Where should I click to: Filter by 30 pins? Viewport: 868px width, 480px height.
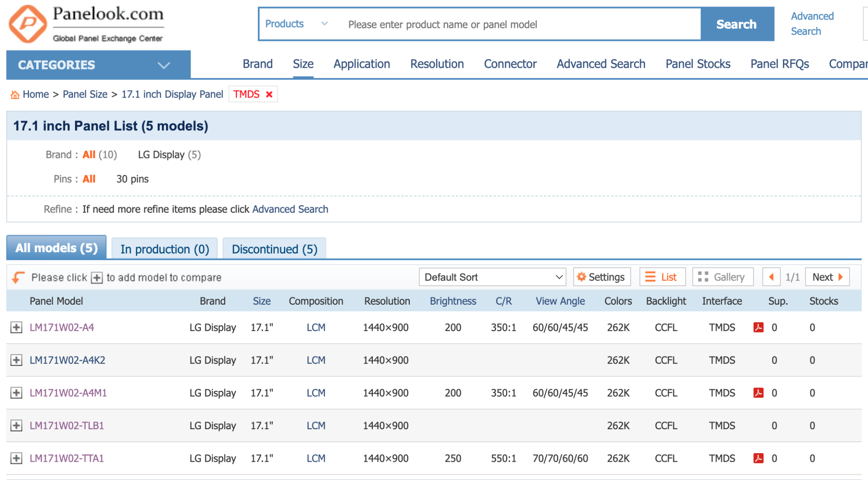click(x=132, y=179)
